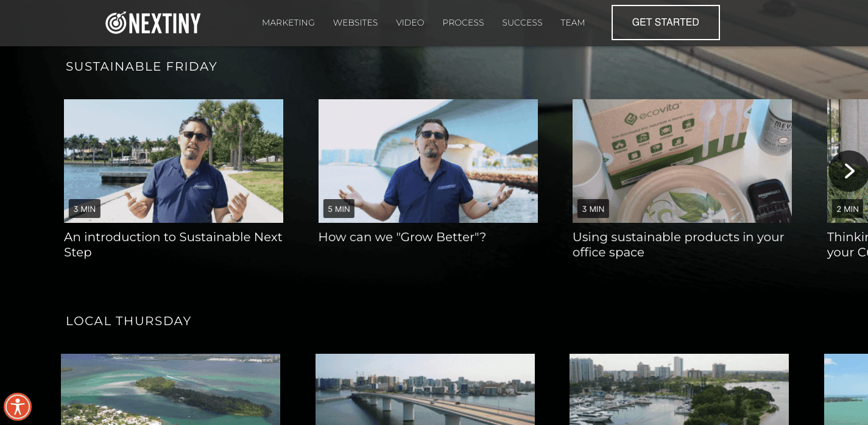Open the MARKETING menu item

click(x=288, y=23)
